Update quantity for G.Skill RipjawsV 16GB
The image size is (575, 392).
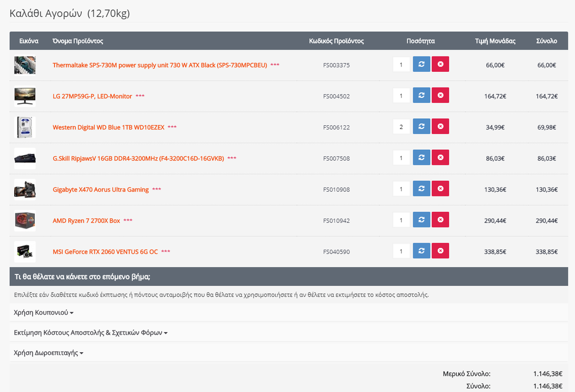point(421,157)
